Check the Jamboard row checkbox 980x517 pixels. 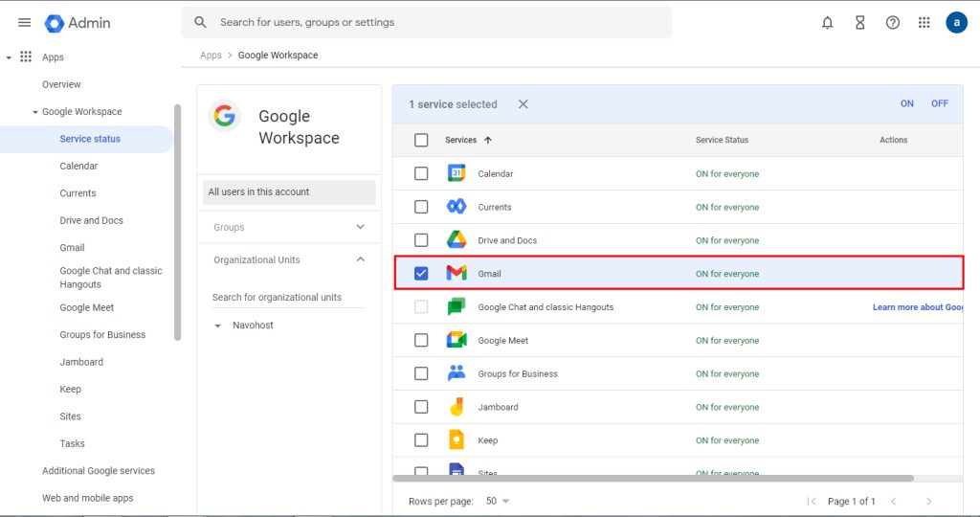point(421,407)
